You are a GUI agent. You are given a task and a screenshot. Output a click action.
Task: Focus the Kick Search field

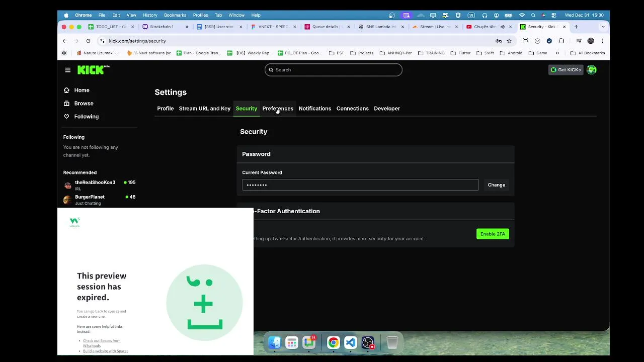334,70
